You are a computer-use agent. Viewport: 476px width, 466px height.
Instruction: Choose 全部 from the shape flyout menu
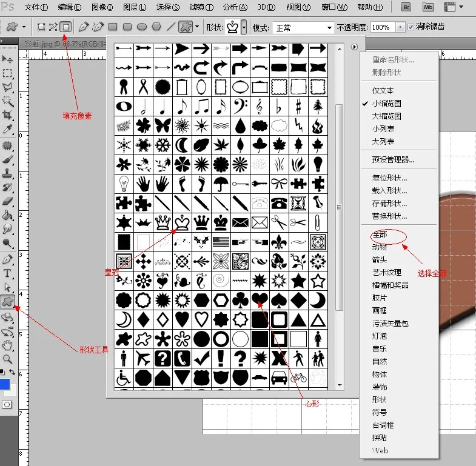click(380, 234)
